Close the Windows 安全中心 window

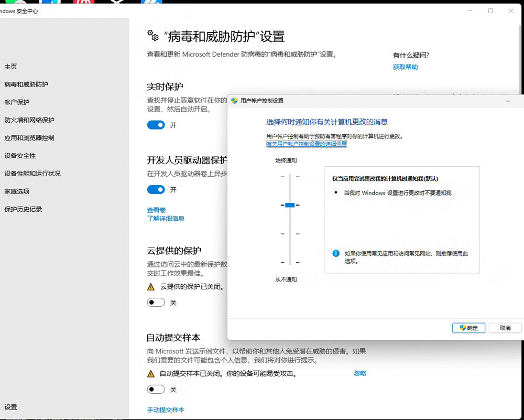(x=511, y=10)
